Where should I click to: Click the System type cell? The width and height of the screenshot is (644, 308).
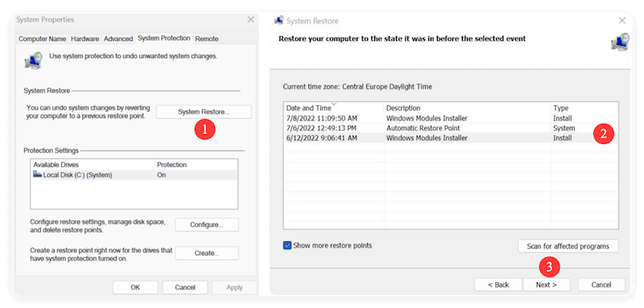coord(564,128)
